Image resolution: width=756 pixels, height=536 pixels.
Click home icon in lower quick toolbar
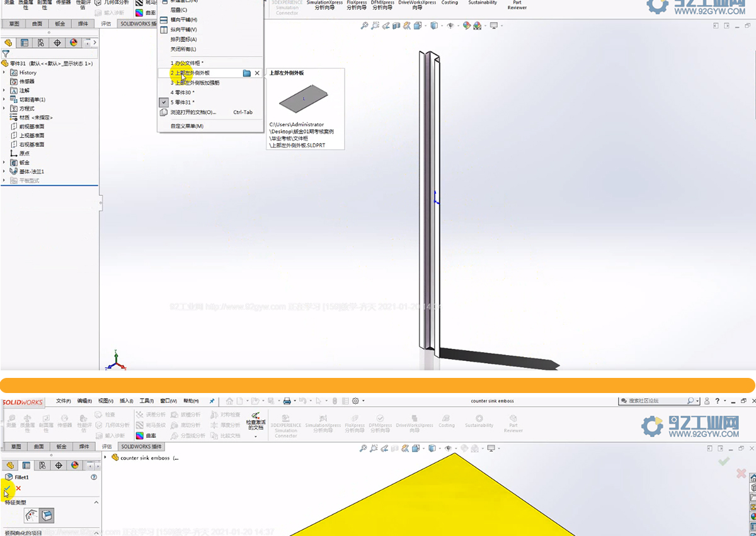[229, 401]
